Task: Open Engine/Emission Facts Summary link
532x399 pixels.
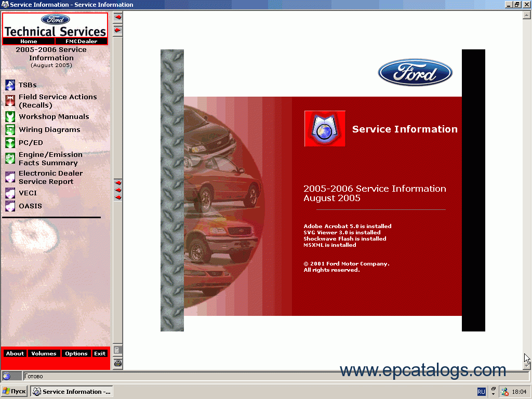Action: [50, 158]
